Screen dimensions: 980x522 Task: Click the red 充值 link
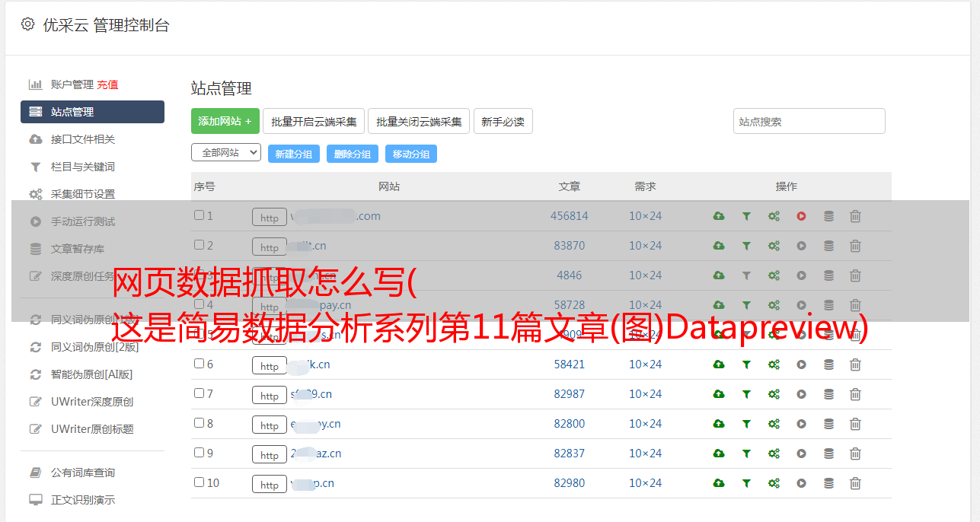click(107, 84)
